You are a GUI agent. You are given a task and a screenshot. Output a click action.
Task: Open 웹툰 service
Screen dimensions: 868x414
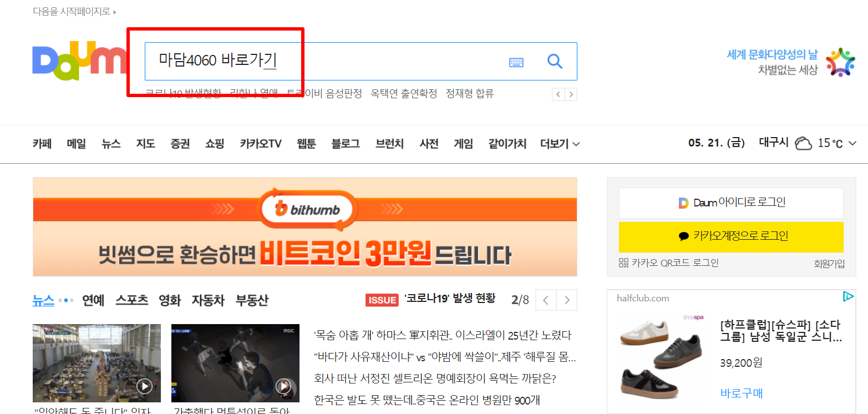[306, 144]
